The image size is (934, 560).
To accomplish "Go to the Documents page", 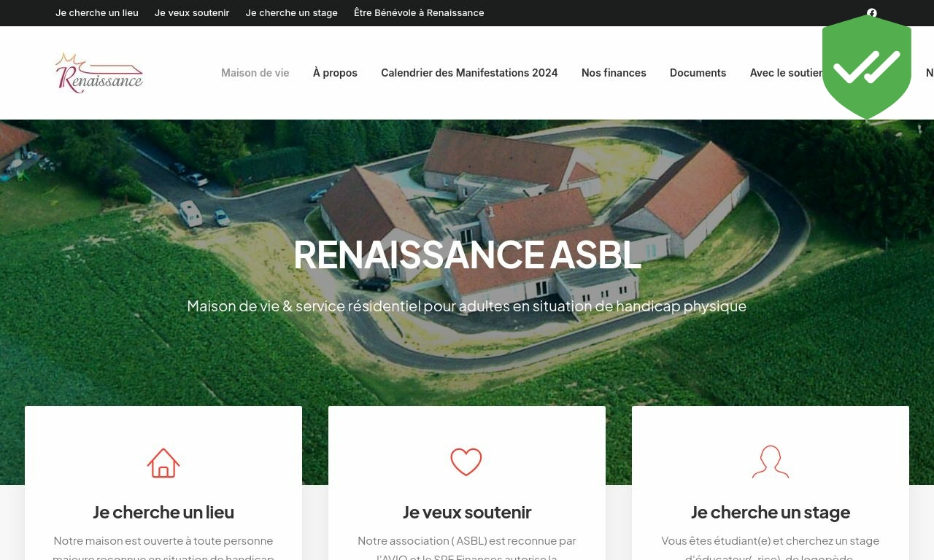I will (698, 73).
